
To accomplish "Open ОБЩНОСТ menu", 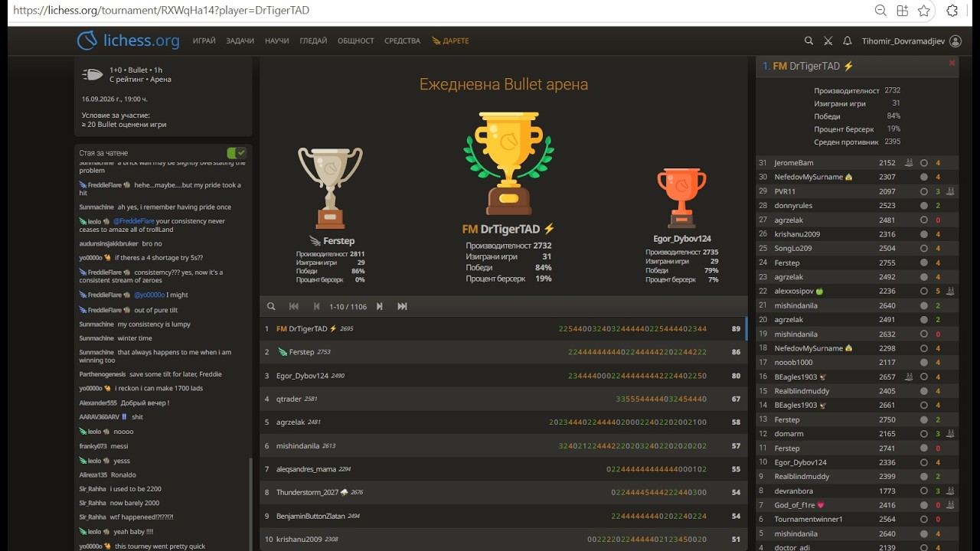I will tap(356, 41).
